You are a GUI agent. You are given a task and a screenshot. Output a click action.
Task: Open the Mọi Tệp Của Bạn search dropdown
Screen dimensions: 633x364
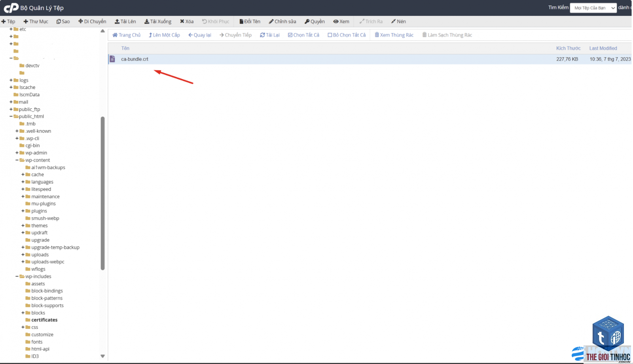tap(593, 8)
